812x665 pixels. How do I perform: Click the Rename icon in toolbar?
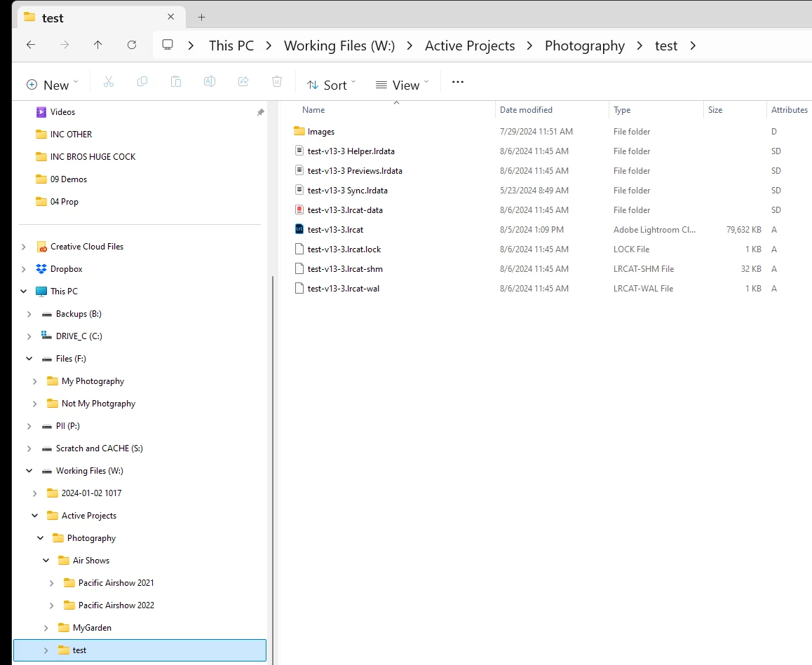209,82
